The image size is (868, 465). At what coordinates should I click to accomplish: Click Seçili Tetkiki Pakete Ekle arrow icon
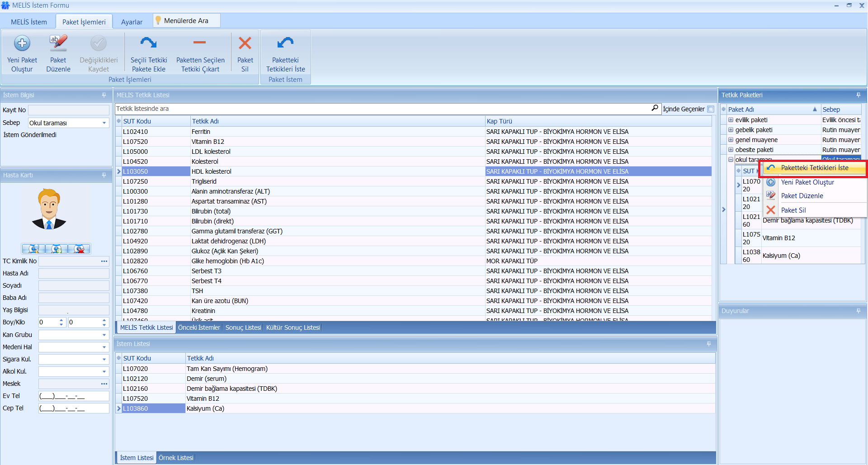148,43
